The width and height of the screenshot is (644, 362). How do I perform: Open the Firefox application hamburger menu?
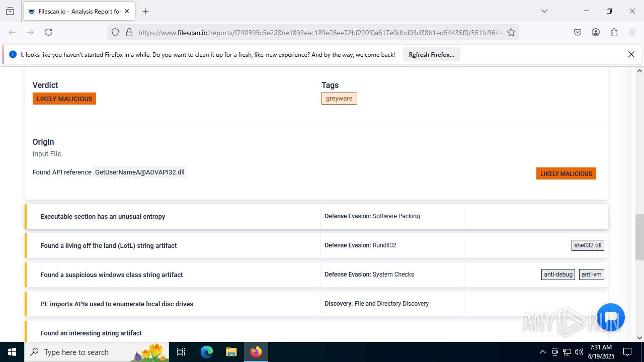(x=632, y=32)
